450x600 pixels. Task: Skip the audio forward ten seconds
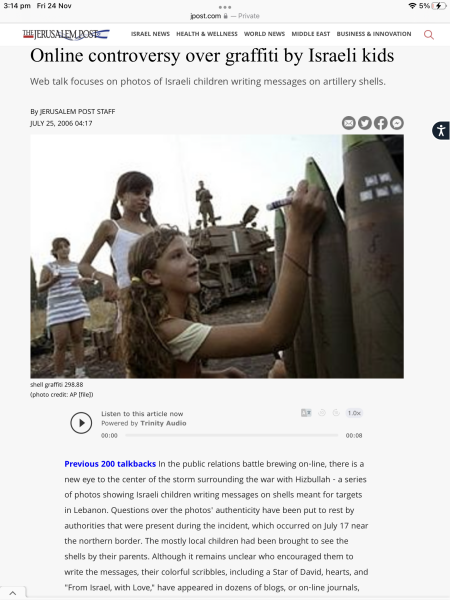pyautogui.click(x=336, y=413)
